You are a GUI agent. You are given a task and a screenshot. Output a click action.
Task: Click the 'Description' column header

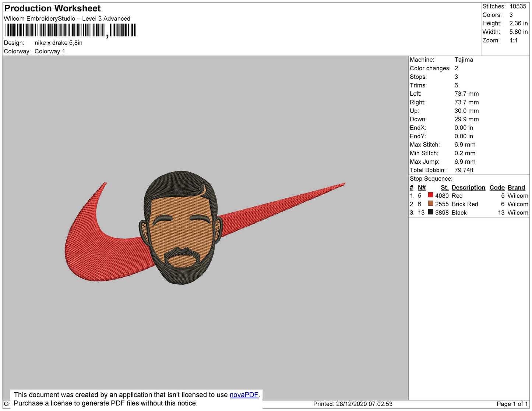click(x=468, y=188)
